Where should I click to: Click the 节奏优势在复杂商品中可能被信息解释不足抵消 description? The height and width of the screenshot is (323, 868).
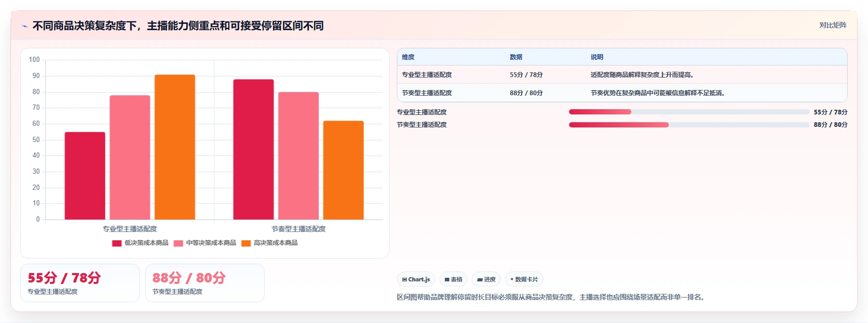point(658,93)
